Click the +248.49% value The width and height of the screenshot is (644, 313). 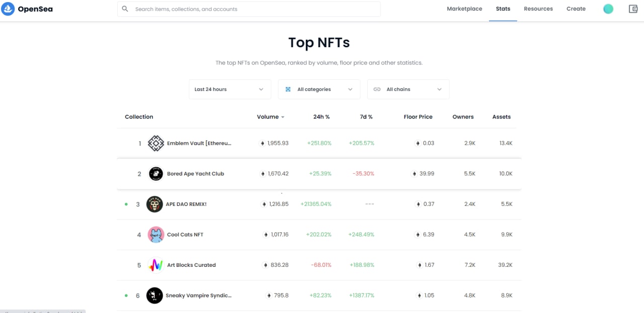click(x=361, y=235)
